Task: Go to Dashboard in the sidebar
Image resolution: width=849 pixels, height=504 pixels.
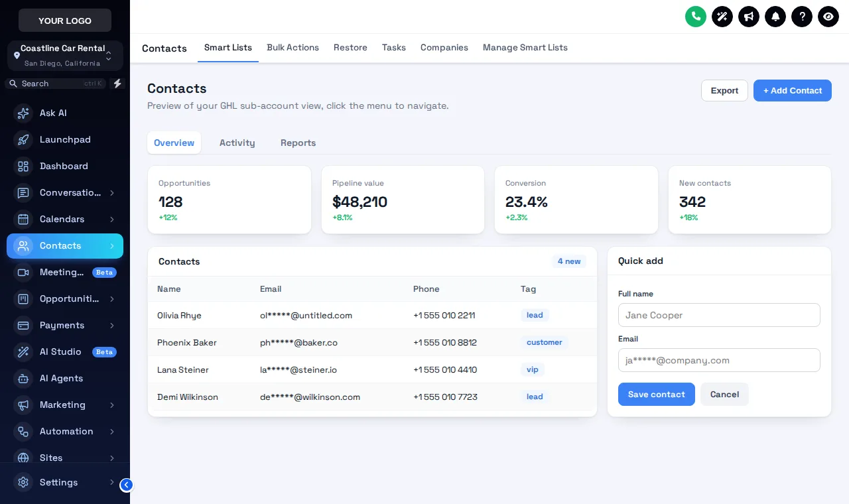Action: tap(65, 166)
